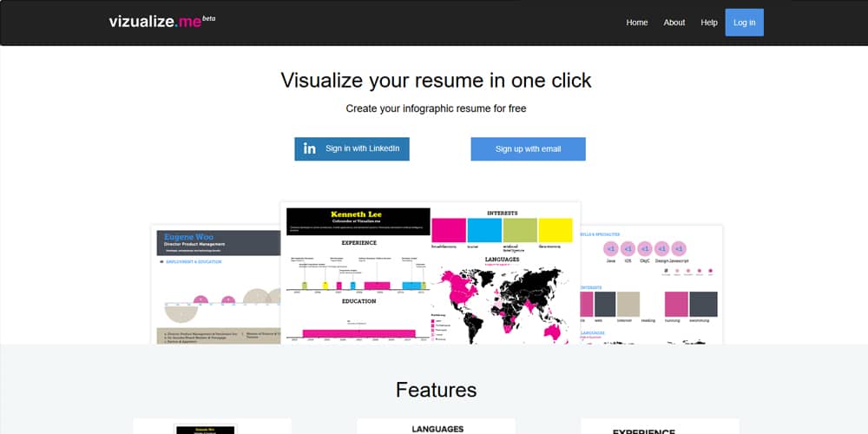
Task: Open the Kenneth Lee resume preview
Action: 431,273
